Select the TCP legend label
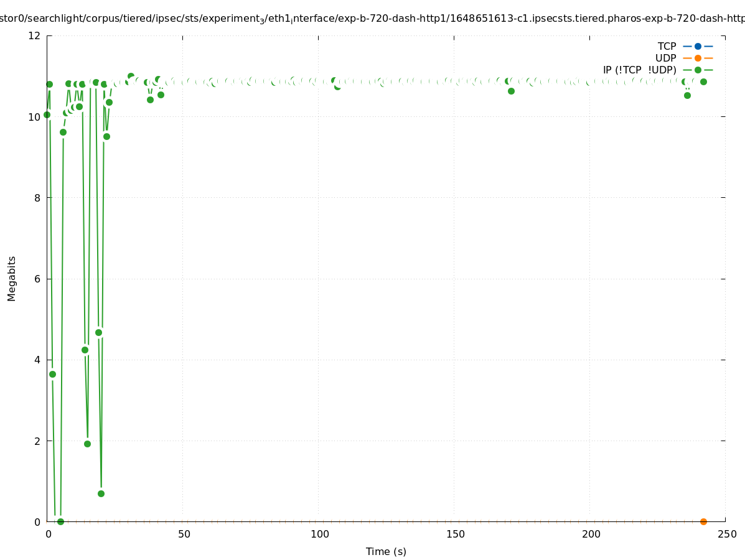 point(667,46)
